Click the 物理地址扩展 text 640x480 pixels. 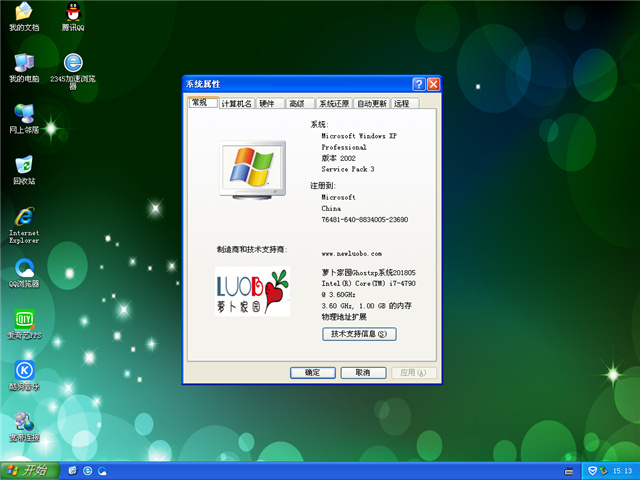pyautogui.click(x=344, y=317)
